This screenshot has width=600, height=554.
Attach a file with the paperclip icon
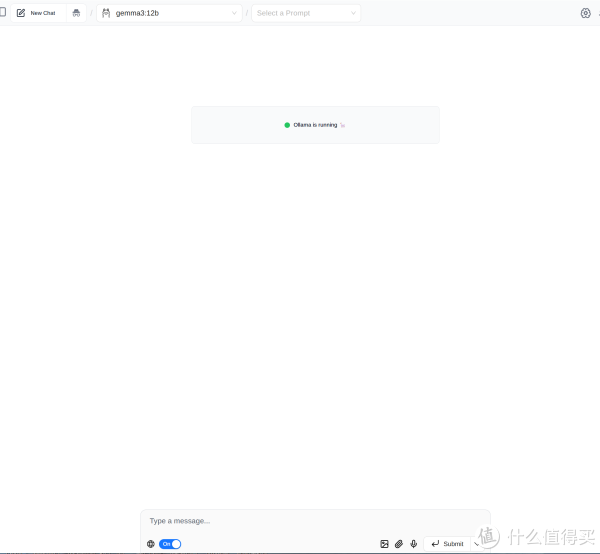pos(399,544)
